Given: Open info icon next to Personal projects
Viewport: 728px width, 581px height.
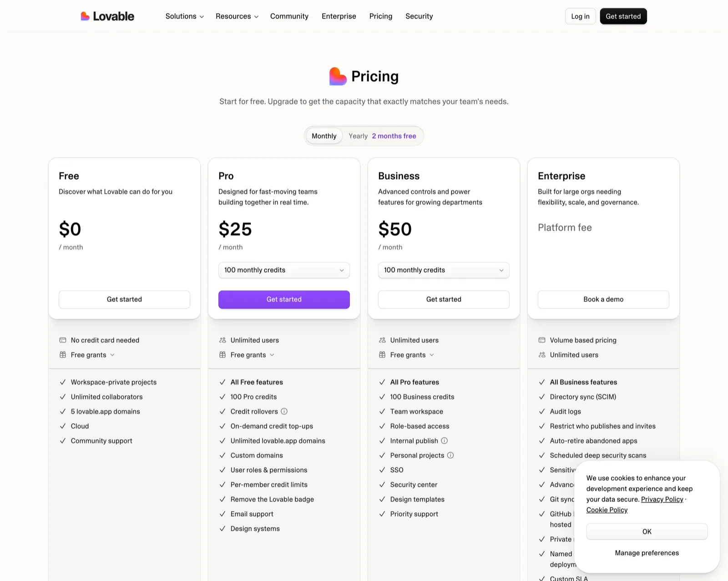Looking at the screenshot, I should click(450, 455).
